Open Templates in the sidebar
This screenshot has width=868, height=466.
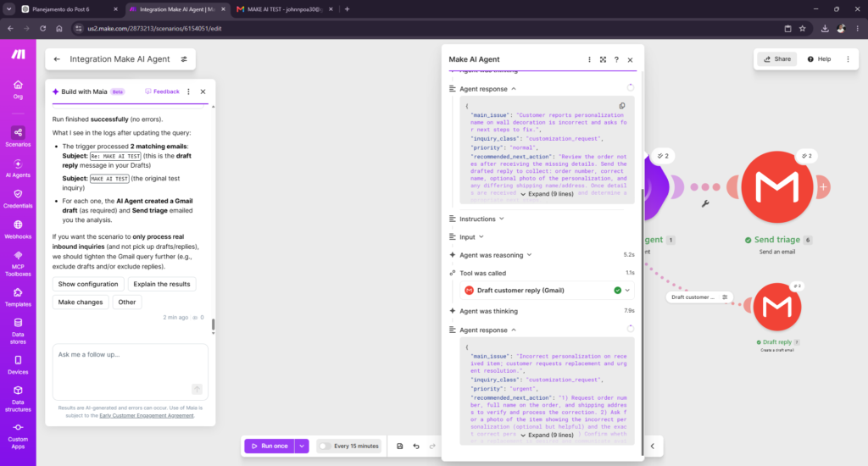(18, 297)
